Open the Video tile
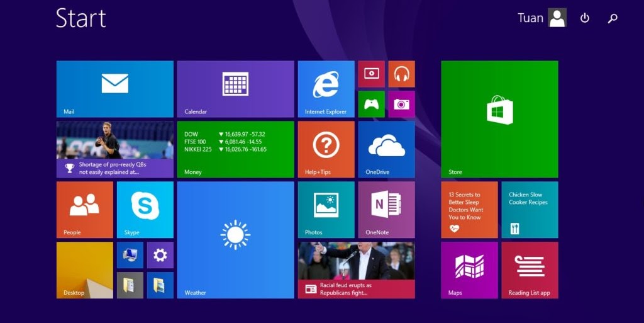This screenshot has height=323, width=644. coord(371,74)
